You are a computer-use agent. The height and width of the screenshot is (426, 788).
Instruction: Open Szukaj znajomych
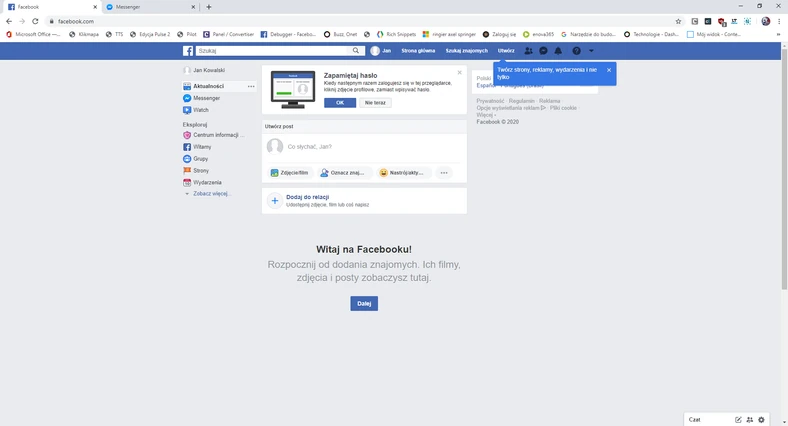pos(466,51)
